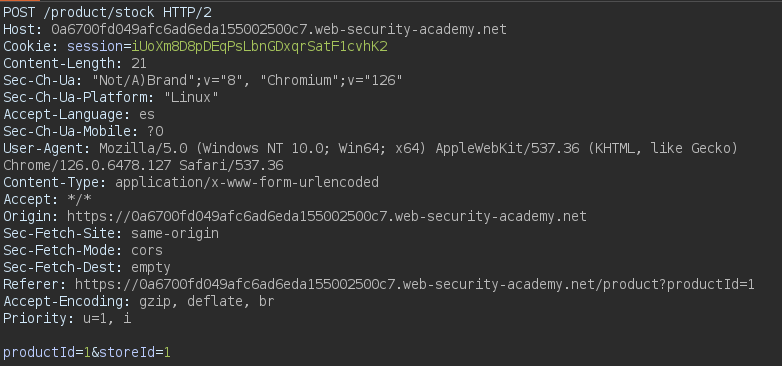Click the Sec-Ch-Ua header value

[247, 80]
